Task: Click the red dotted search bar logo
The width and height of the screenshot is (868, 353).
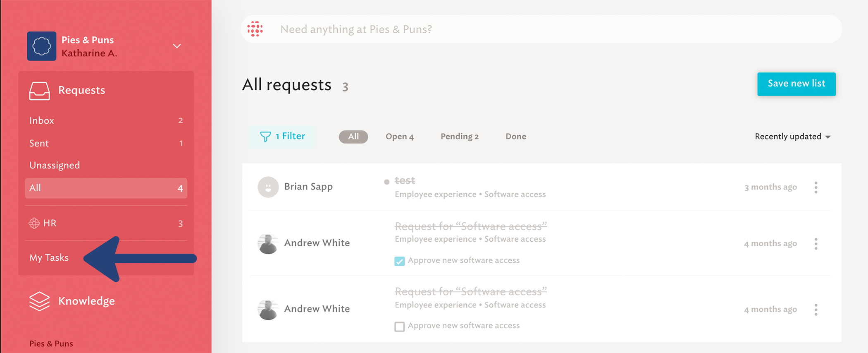Action: click(x=255, y=29)
